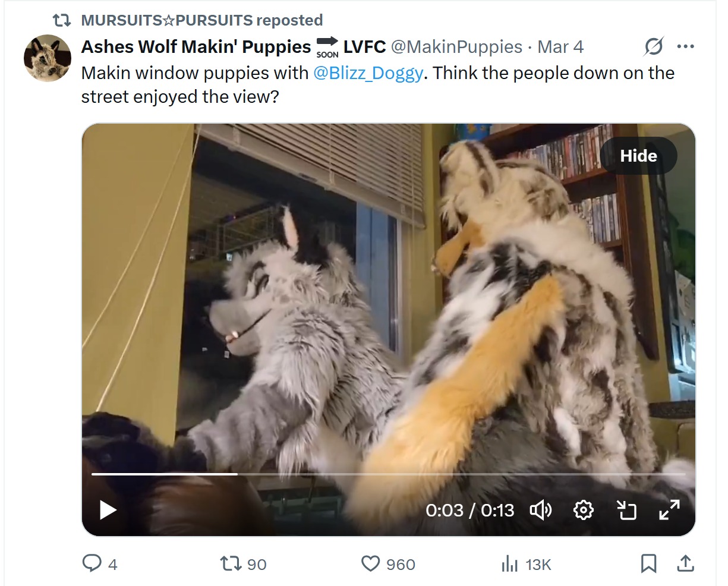Image resolution: width=728 pixels, height=586 pixels.
Task: Open the @MakinPuppies handle
Action: tap(456, 46)
